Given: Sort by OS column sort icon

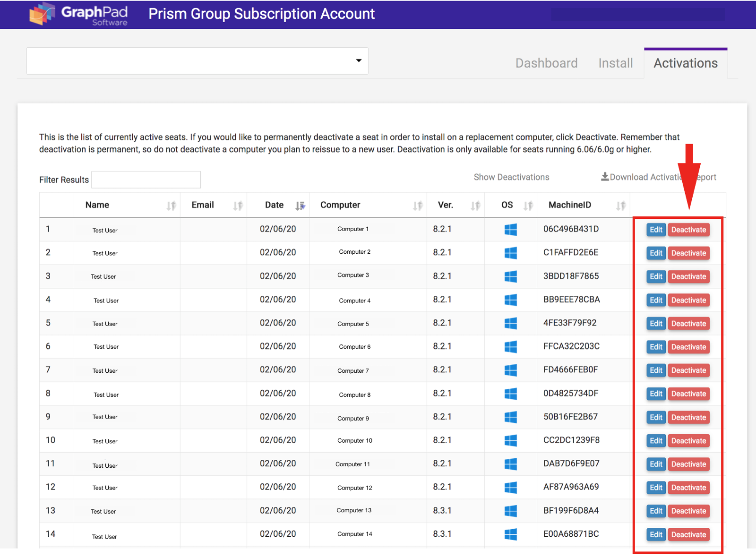Looking at the screenshot, I should pos(528,206).
